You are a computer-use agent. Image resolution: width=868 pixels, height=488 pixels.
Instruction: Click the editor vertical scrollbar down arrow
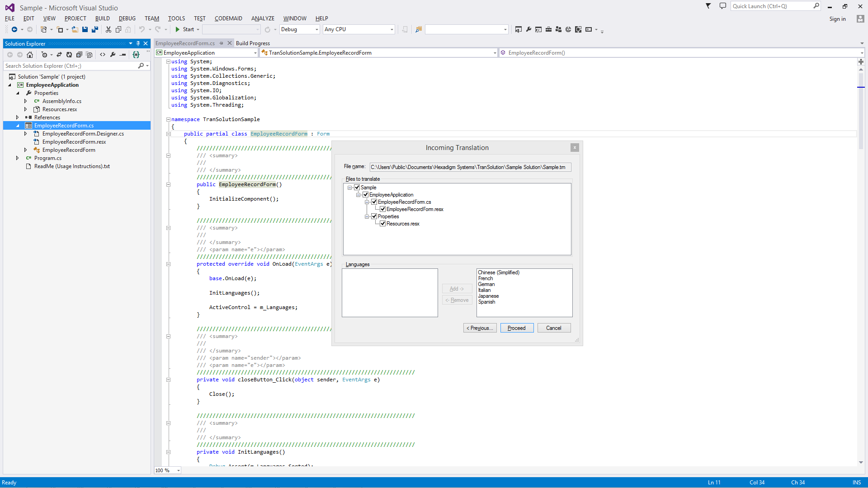coord(861,462)
